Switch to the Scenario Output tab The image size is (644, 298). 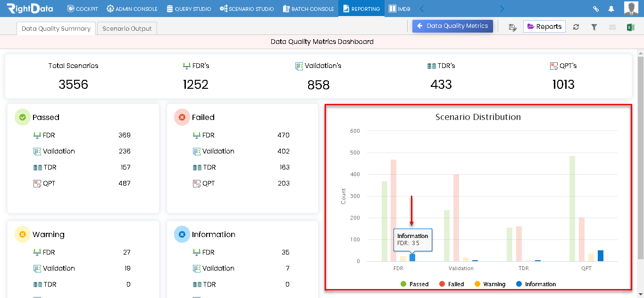click(128, 28)
